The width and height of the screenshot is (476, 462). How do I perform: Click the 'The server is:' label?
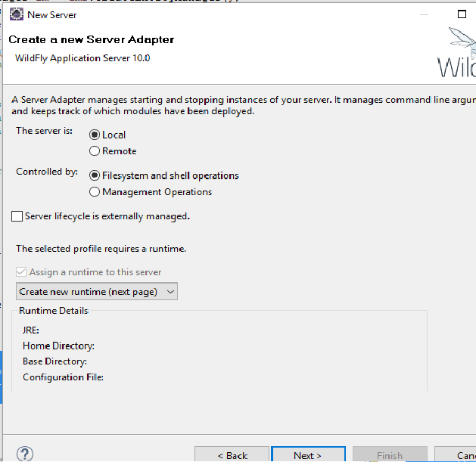(x=45, y=131)
